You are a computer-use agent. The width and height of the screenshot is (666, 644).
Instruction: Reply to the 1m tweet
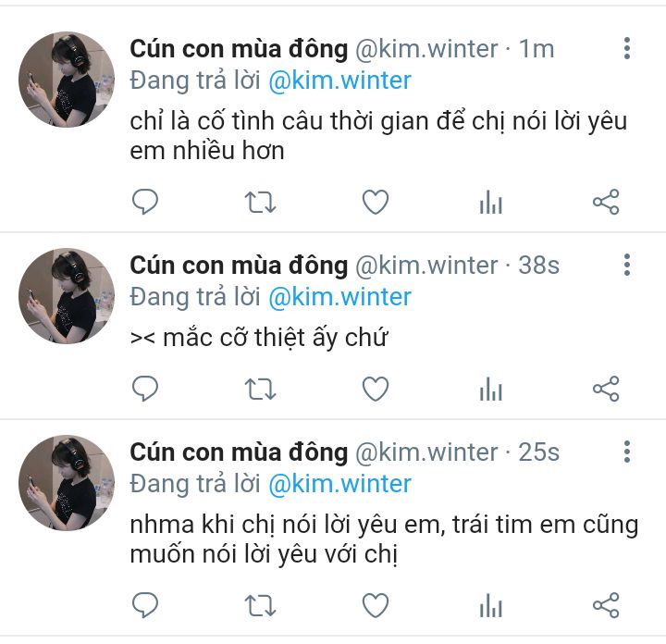click(x=145, y=202)
